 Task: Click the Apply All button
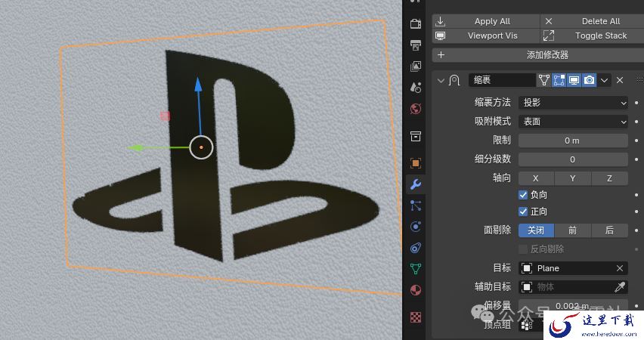(x=486, y=21)
